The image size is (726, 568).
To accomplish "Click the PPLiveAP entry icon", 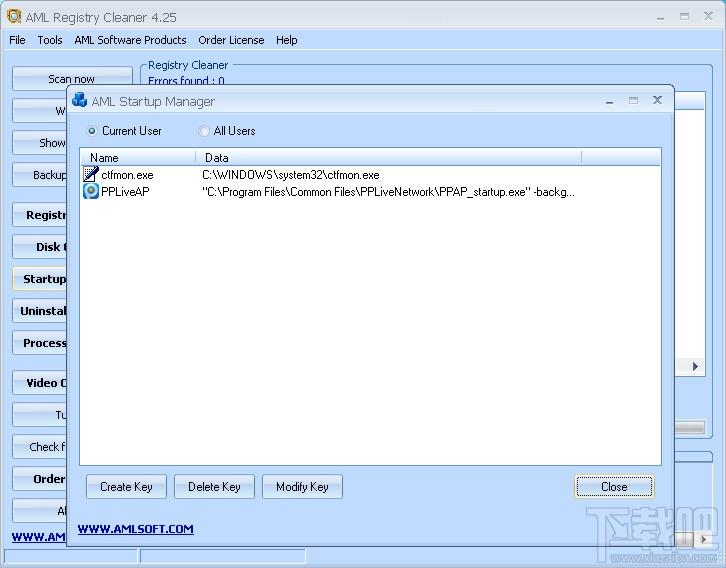I will [x=91, y=191].
